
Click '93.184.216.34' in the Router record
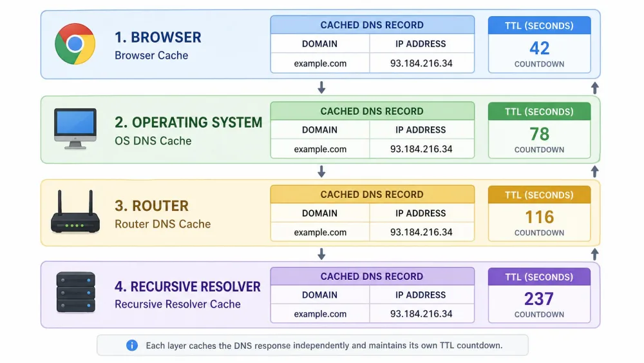point(421,232)
